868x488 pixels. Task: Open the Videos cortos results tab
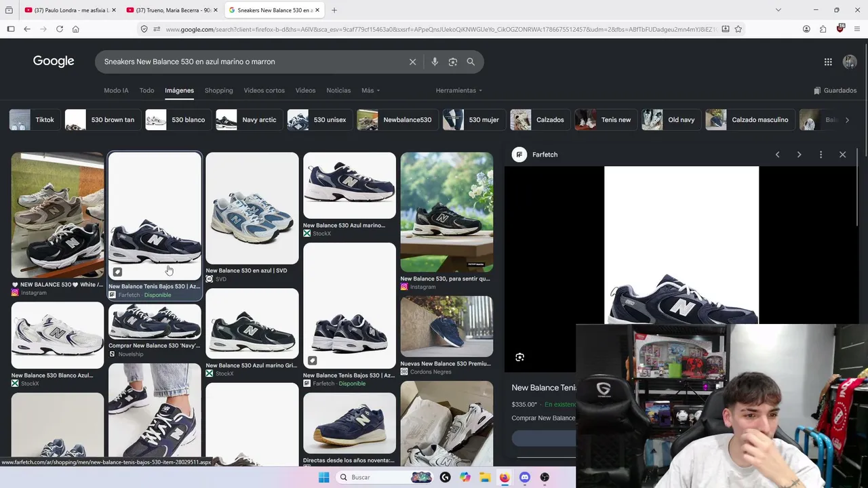pos(264,90)
